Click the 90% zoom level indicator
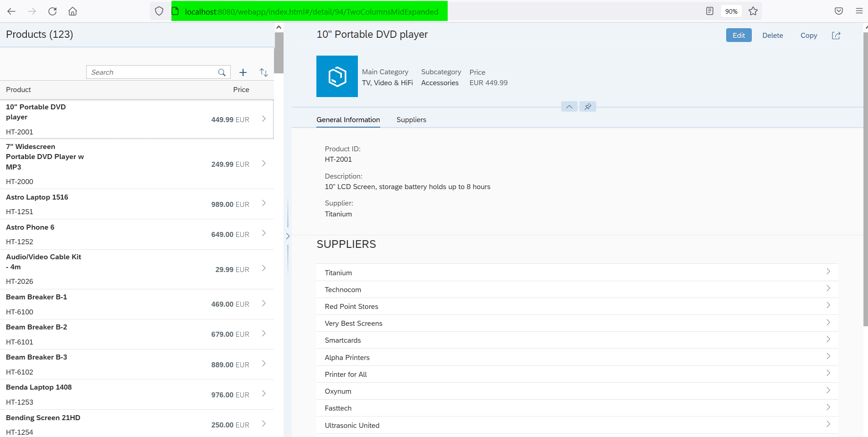The height and width of the screenshot is (437, 868). 731,11
